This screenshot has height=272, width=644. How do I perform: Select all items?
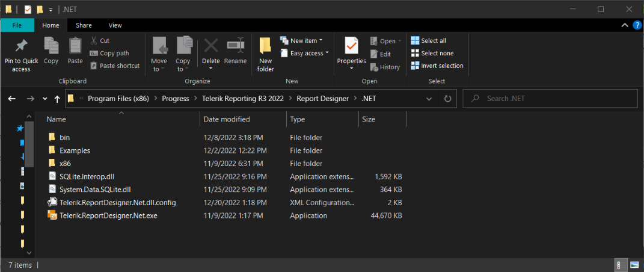[x=428, y=41]
